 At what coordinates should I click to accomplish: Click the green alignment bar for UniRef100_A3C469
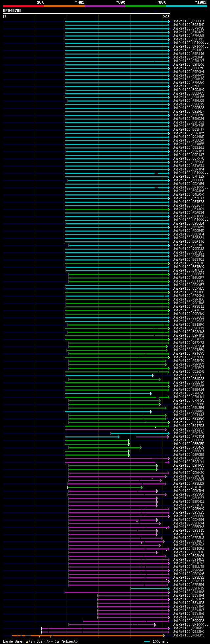point(105,447)
